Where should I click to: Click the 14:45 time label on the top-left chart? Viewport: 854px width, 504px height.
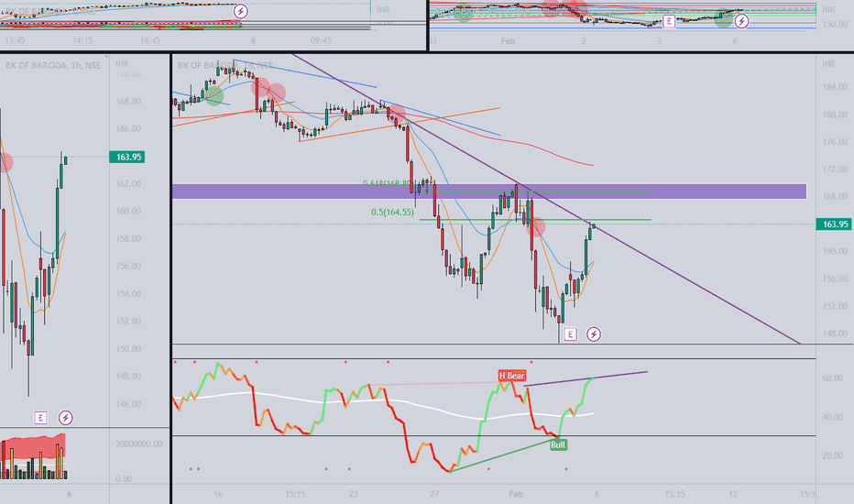[149, 40]
